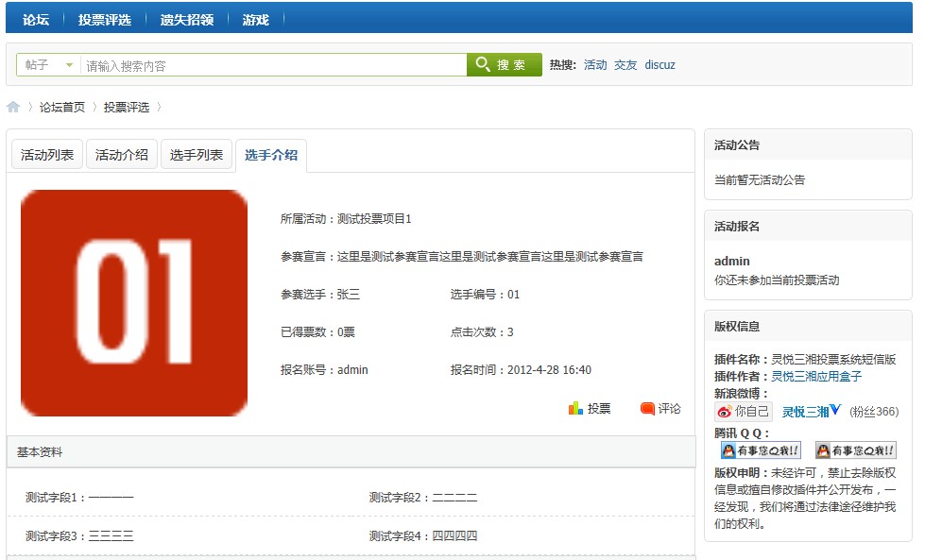
Task: Open the 帖子 search type dropdown
Action: 49,65
